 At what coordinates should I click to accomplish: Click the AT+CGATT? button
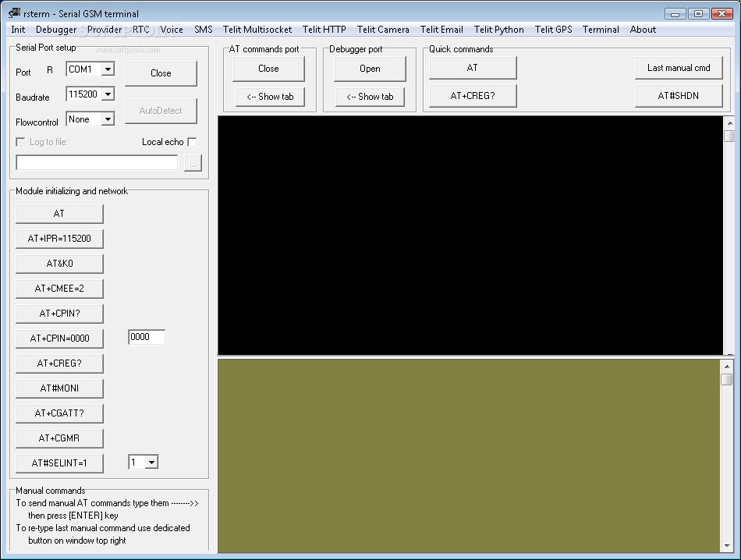click(59, 413)
